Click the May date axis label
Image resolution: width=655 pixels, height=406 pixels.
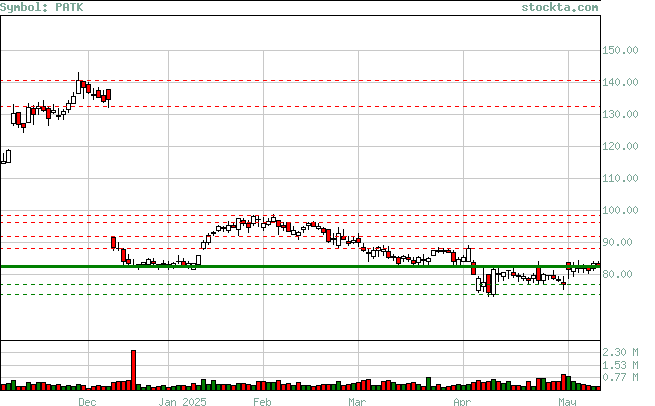567,401
